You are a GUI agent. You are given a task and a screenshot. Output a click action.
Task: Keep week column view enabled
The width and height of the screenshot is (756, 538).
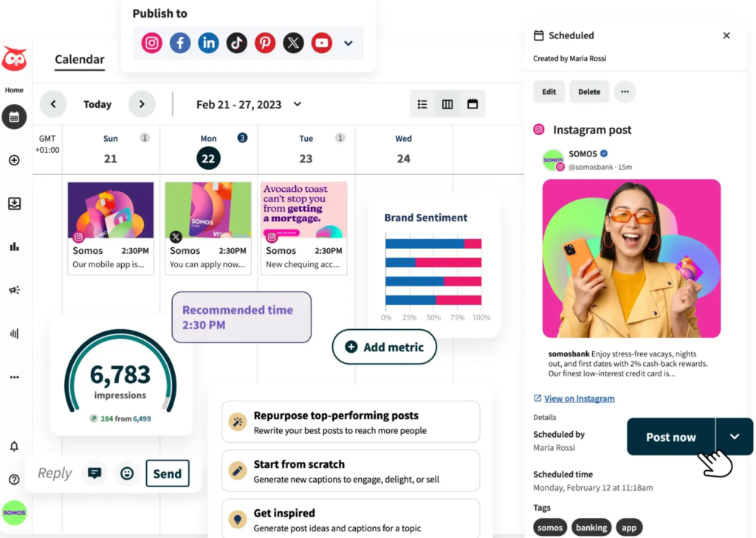click(447, 104)
